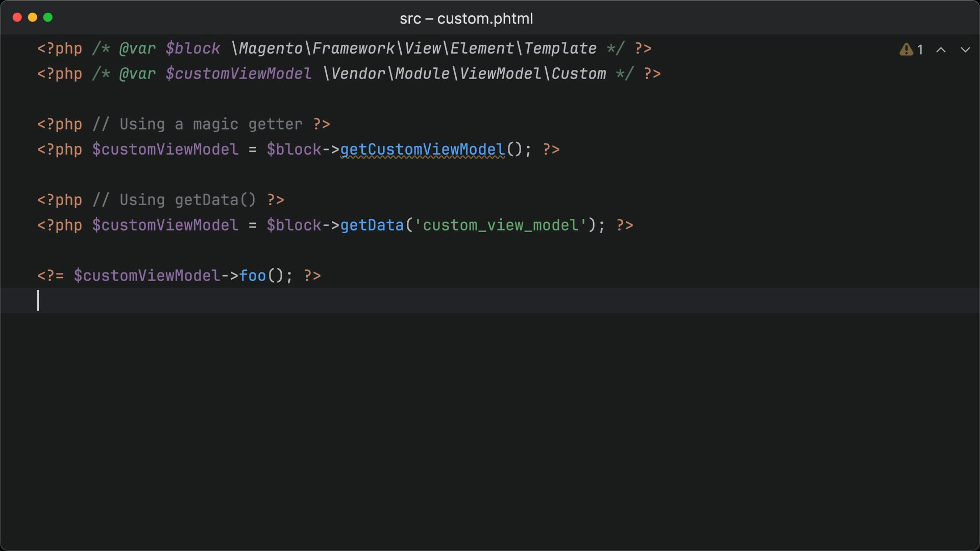
Task: Click $block before the getData call
Action: click(294, 225)
